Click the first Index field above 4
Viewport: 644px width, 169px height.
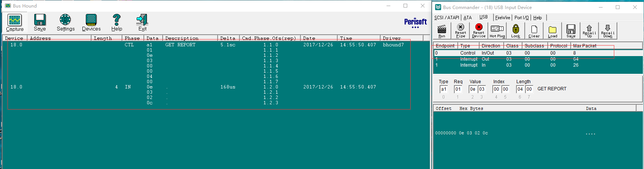pos(496,89)
